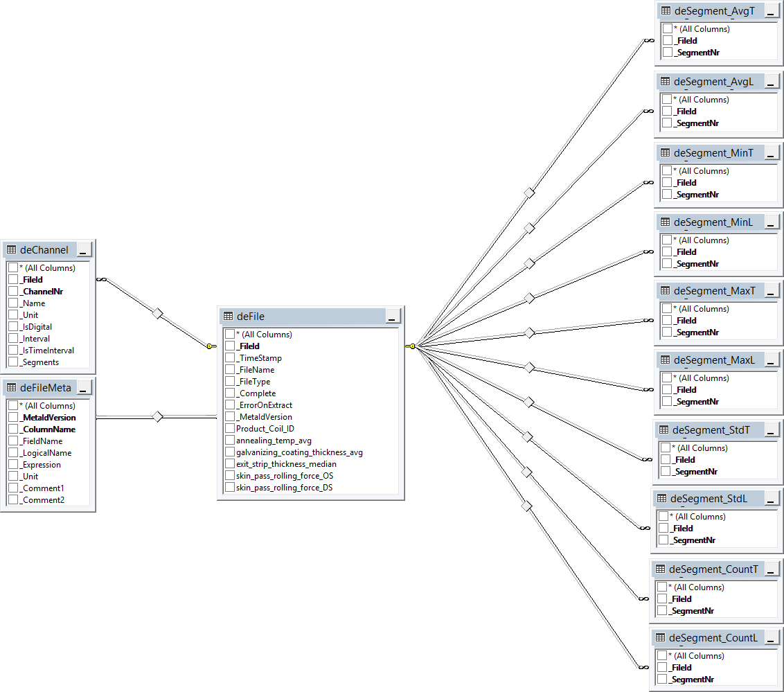
Task: Select the join diamond between deChannel and deFile
Action: (x=157, y=314)
